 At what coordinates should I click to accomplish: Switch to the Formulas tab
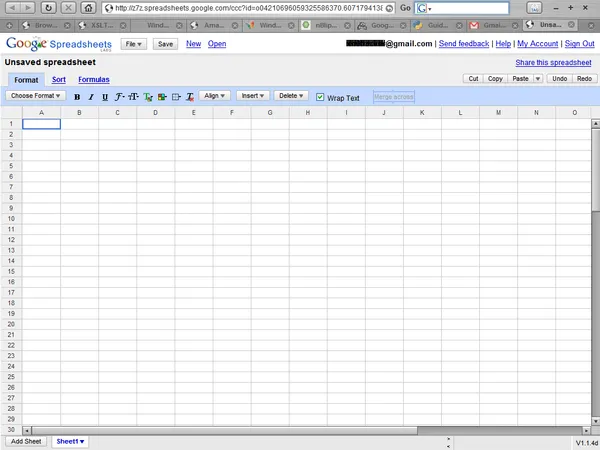click(94, 79)
